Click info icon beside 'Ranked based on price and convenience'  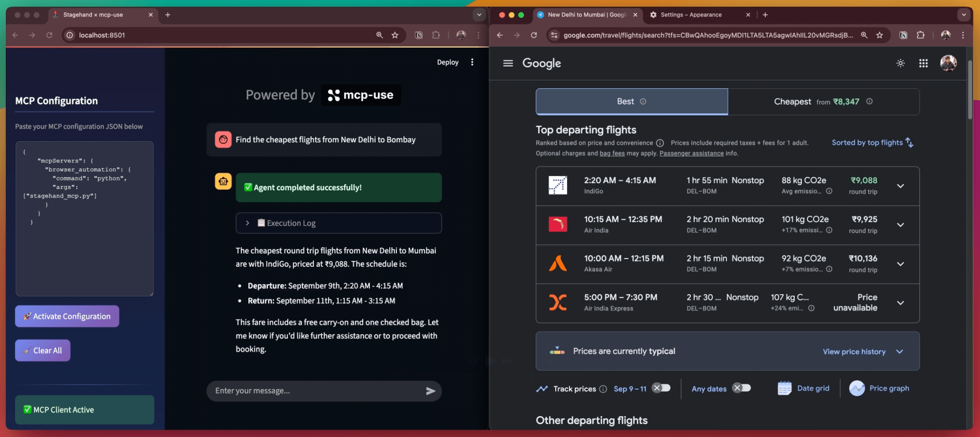click(660, 143)
